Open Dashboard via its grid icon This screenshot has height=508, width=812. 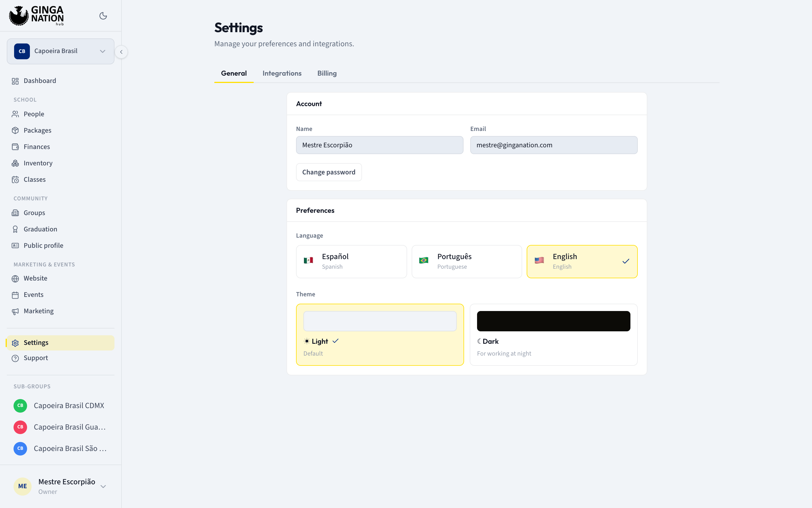click(x=15, y=81)
